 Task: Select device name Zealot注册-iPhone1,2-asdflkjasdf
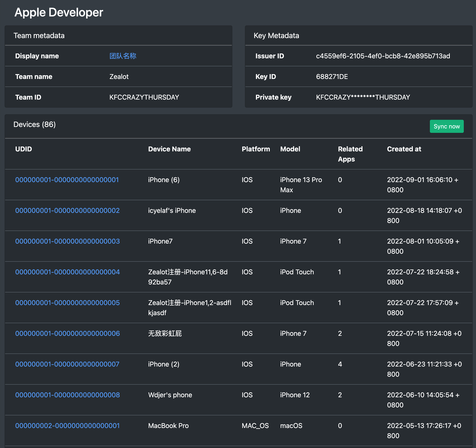click(x=190, y=308)
